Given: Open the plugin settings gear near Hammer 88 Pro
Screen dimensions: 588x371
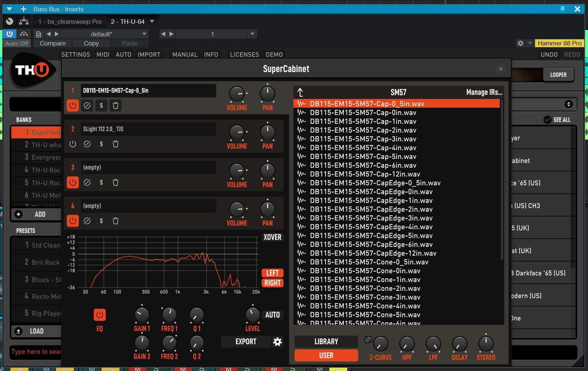Looking at the screenshot, I should click(x=520, y=43).
